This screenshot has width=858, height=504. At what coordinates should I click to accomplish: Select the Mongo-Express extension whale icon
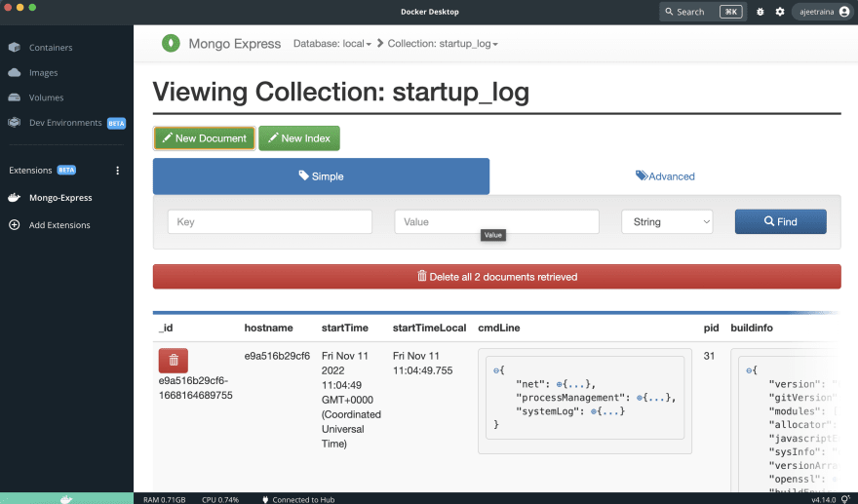click(15, 198)
